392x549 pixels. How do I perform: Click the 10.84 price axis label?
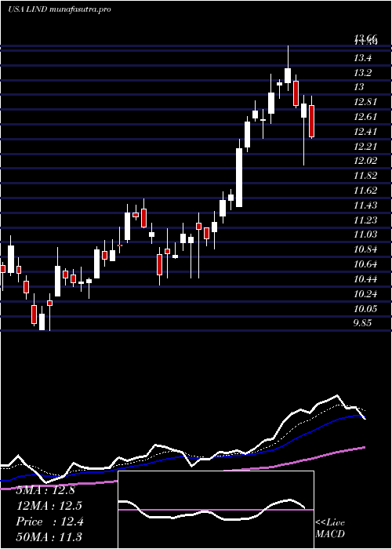pos(365,249)
